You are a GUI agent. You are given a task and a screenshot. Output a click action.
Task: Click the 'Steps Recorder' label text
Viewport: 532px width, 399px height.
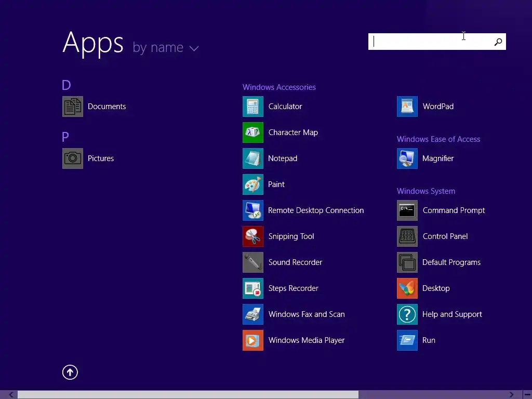[293, 288]
